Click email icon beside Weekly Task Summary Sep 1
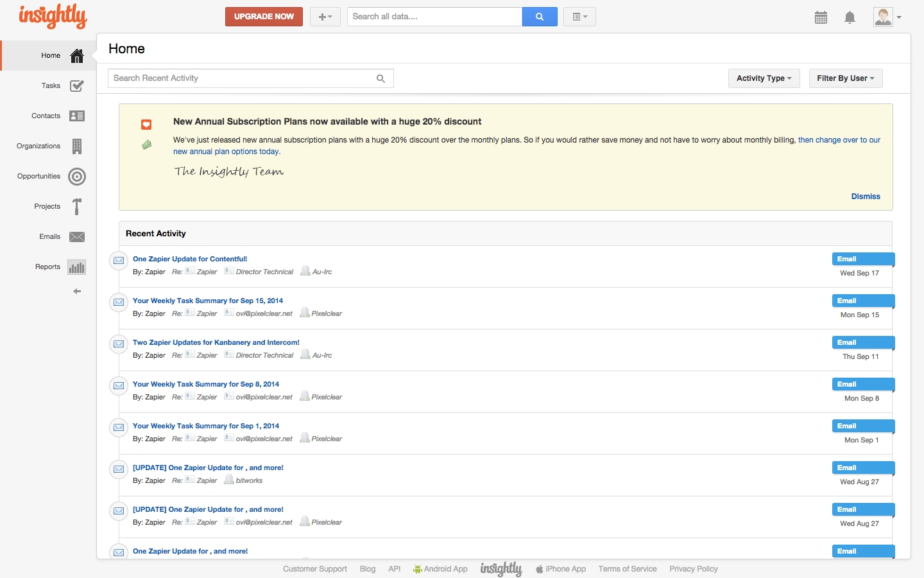This screenshot has width=924, height=578. coord(119,427)
